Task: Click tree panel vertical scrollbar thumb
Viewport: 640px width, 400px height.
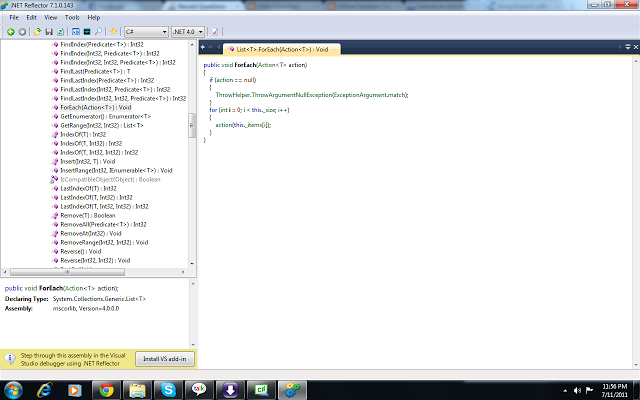Action: [x=191, y=125]
